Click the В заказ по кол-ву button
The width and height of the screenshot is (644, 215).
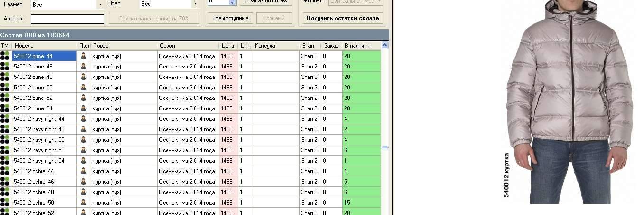(x=266, y=2)
